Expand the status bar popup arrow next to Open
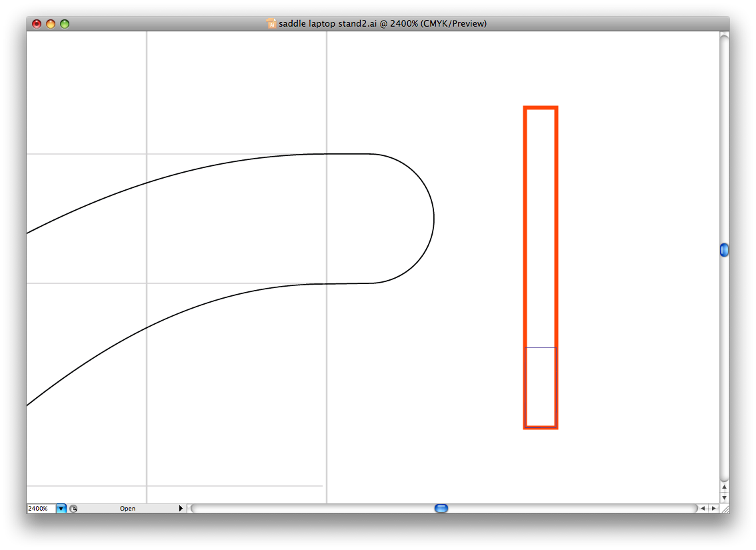Screen dimensions: 756x550 click(181, 509)
